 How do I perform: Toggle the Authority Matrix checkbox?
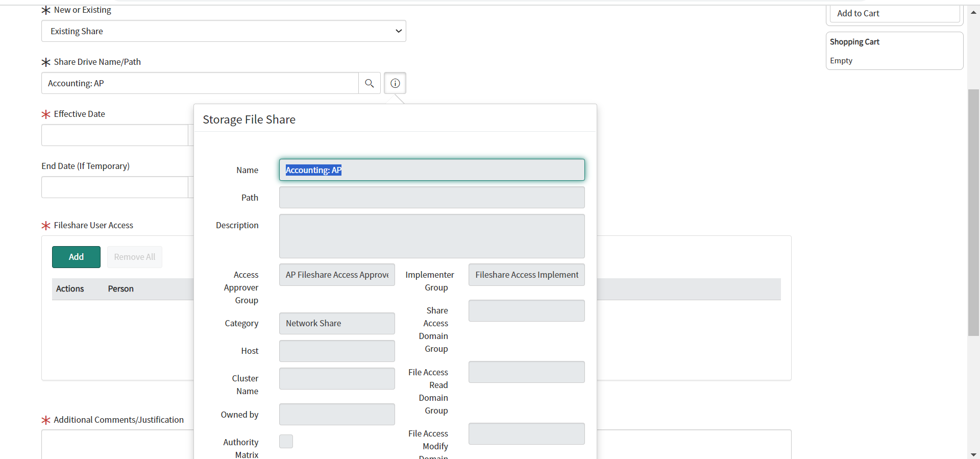(286, 442)
